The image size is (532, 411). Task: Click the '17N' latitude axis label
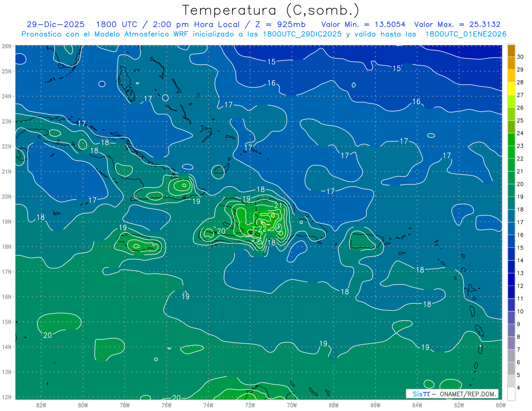click(6, 271)
